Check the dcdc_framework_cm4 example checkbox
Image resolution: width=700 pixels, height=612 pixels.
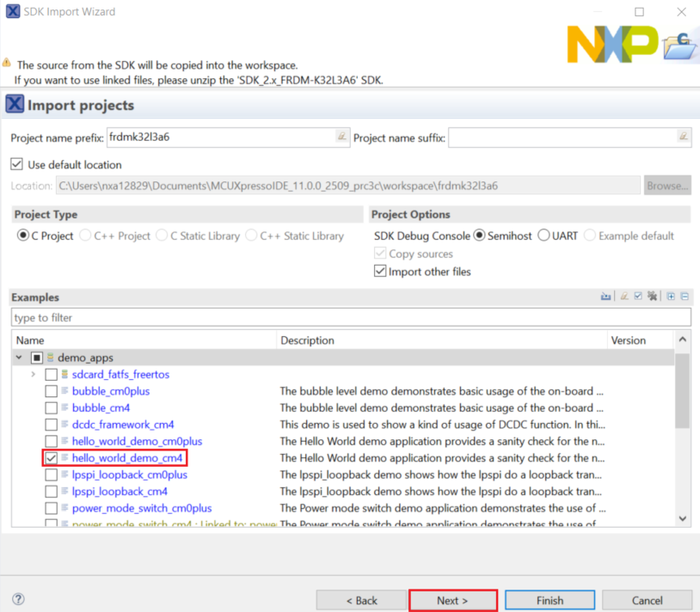point(51,425)
